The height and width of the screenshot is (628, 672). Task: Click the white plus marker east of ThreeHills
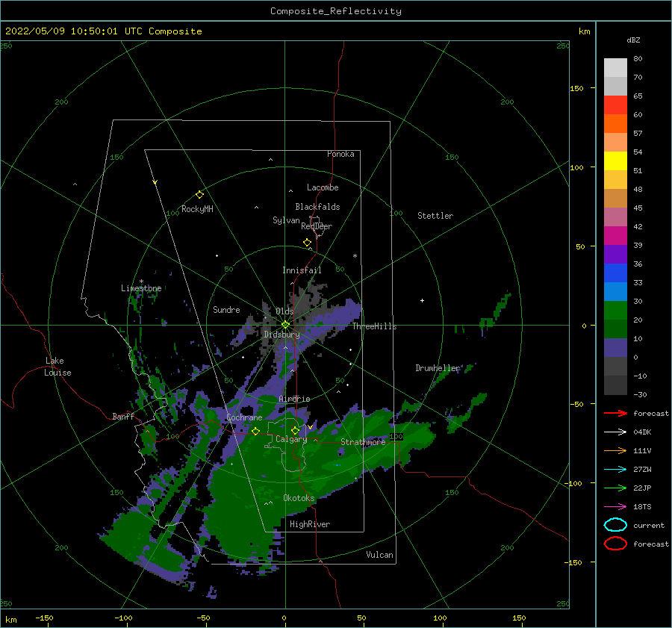click(x=422, y=300)
